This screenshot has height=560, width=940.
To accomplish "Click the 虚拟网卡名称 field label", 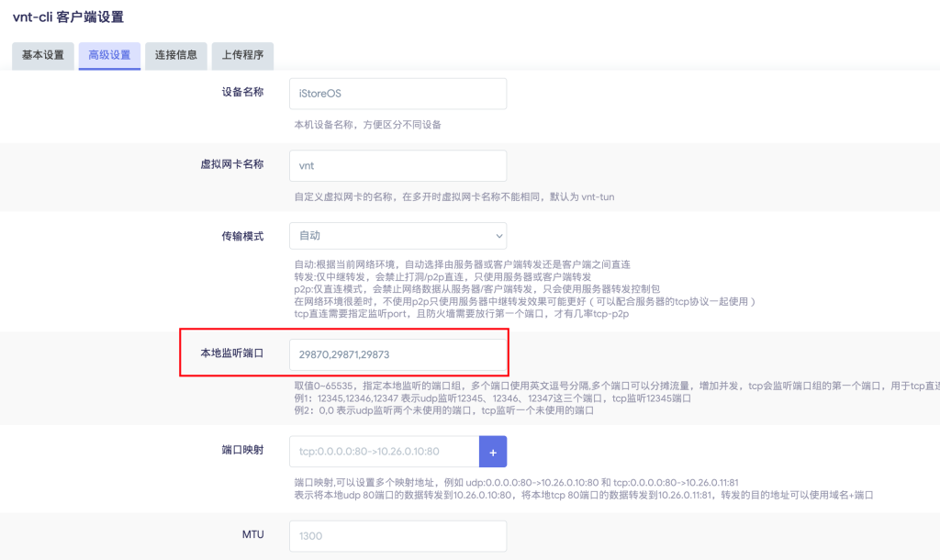I will point(232,164).
